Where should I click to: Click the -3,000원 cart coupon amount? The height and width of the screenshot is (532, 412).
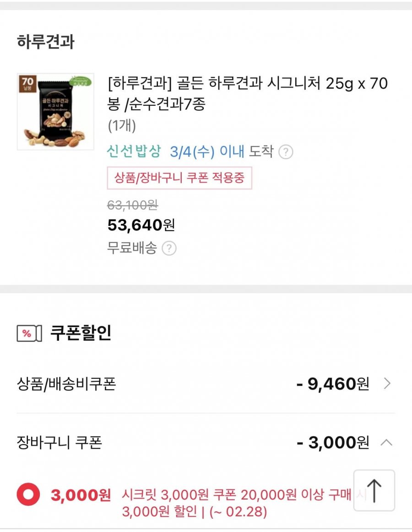pyautogui.click(x=332, y=442)
